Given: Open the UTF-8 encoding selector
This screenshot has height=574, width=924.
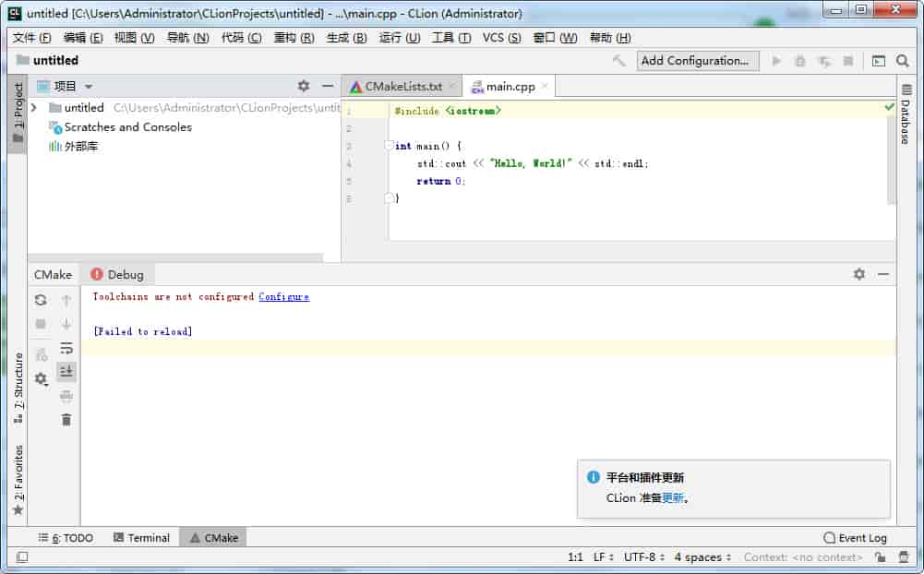Looking at the screenshot, I should [x=643, y=557].
